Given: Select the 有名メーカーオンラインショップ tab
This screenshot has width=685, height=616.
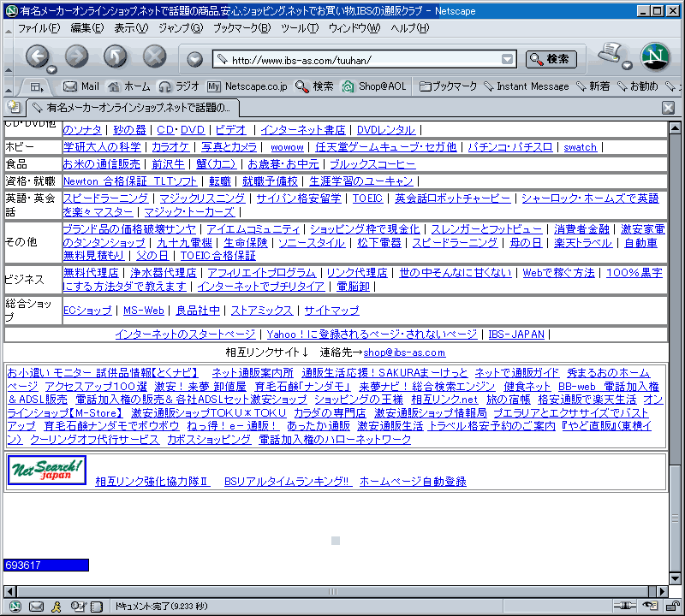Looking at the screenshot, I should pos(134,108).
